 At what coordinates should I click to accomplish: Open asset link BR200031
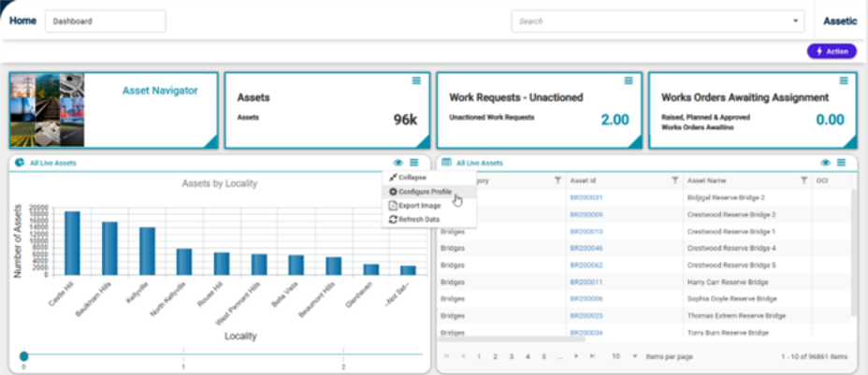pyautogui.click(x=586, y=197)
